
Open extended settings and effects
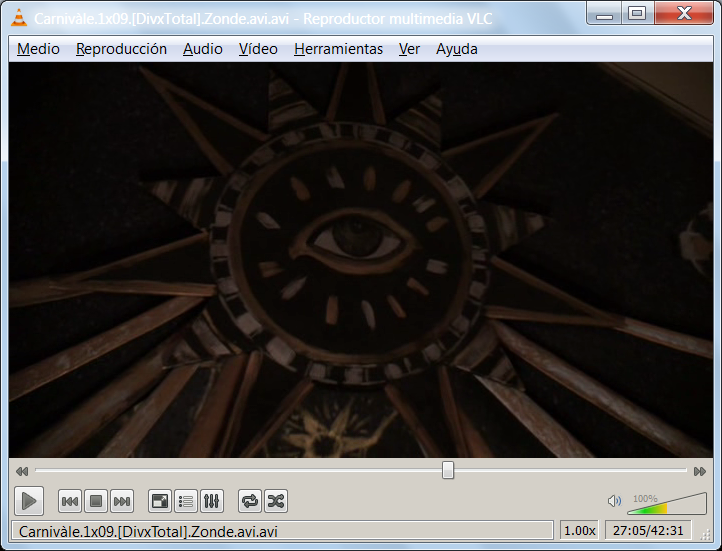[211, 501]
